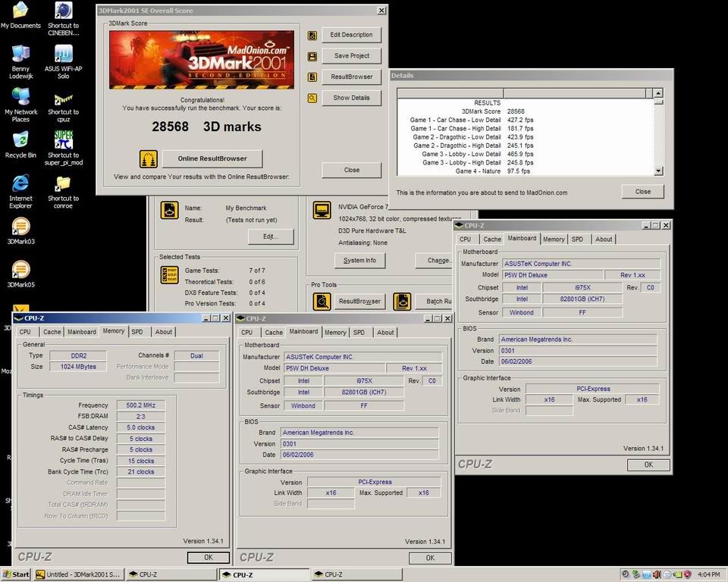Open the Shortcut to conroe folder
Image resolution: width=728 pixels, height=582 pixels.
pos(63,191)
